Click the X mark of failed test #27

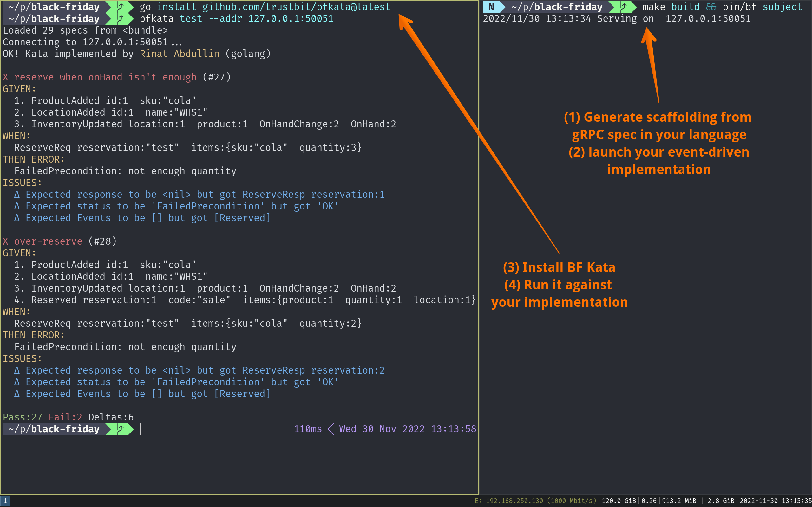(x=5, y=77)
